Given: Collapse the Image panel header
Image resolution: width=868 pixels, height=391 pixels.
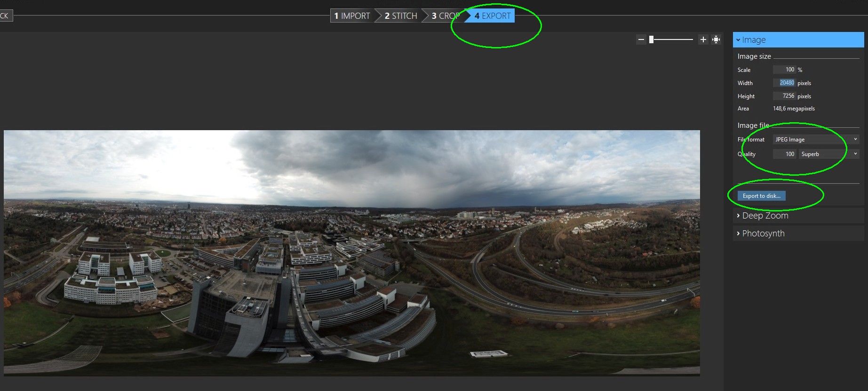Looking at the screenshot, I should [798, 40].
